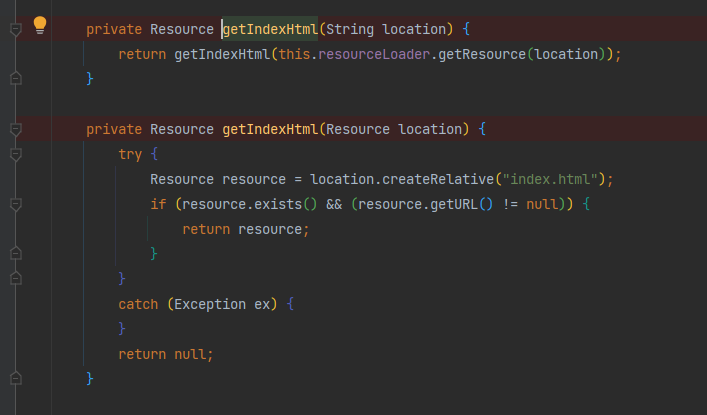
Task: Click the createRelative method call
Action: click(437, 180)
